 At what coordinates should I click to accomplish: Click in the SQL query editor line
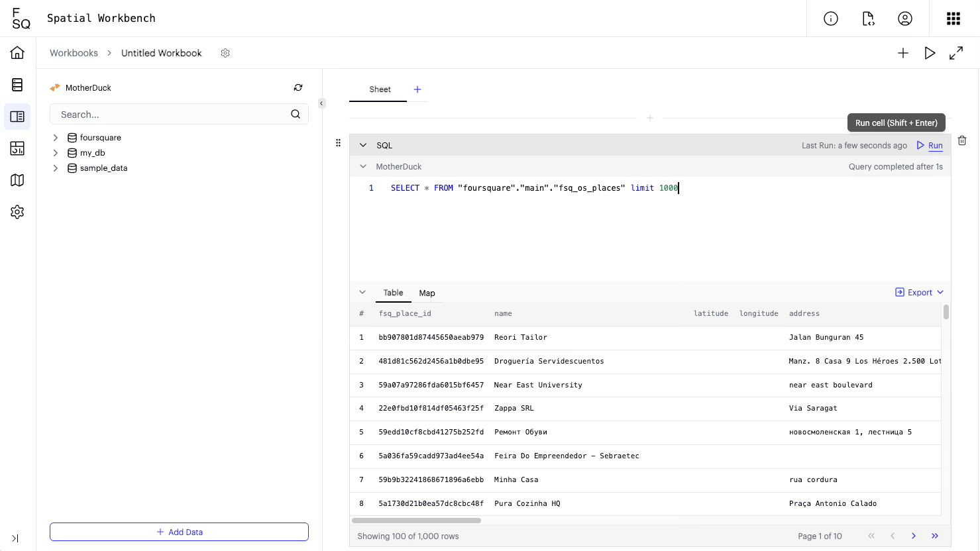tap(535, 188)
